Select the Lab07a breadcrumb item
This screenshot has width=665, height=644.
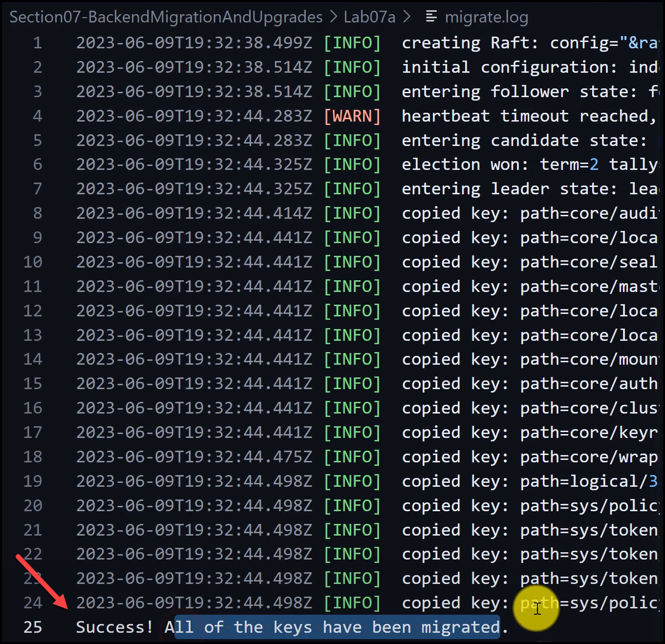369,17
